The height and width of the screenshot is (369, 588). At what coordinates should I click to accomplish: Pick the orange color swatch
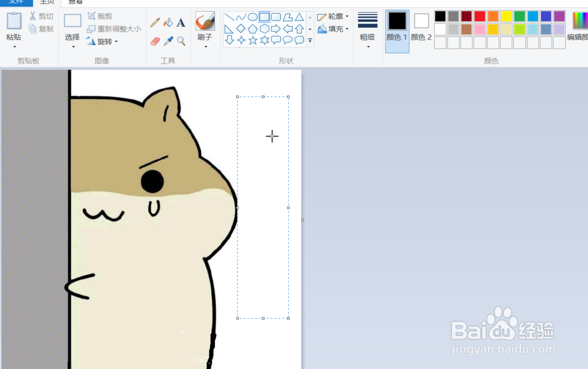(x=493, y=16)
